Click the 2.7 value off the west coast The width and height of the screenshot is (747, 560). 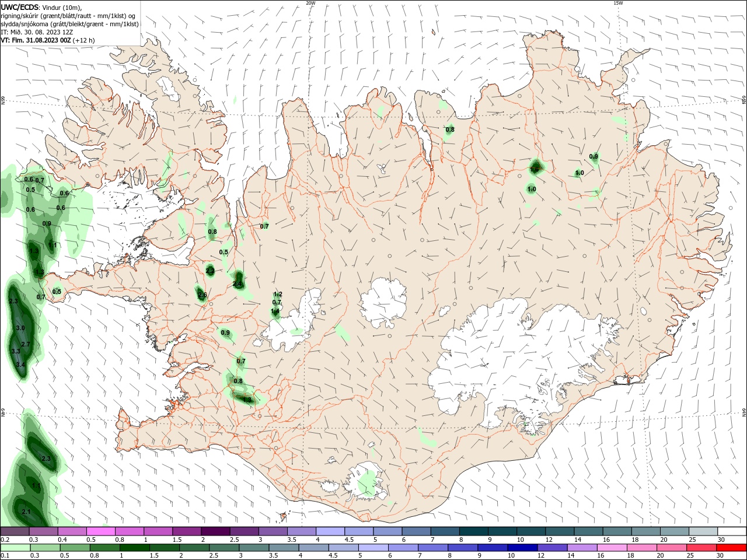tap(26, 345)
